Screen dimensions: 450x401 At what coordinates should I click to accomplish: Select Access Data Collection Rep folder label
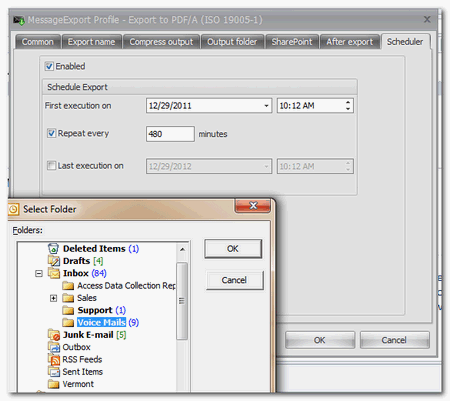[x=126, y=286]
